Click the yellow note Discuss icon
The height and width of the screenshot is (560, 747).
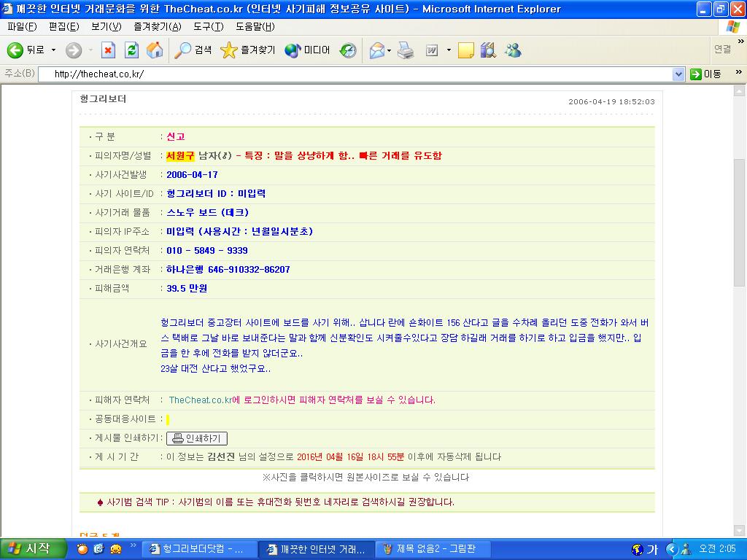466,50
